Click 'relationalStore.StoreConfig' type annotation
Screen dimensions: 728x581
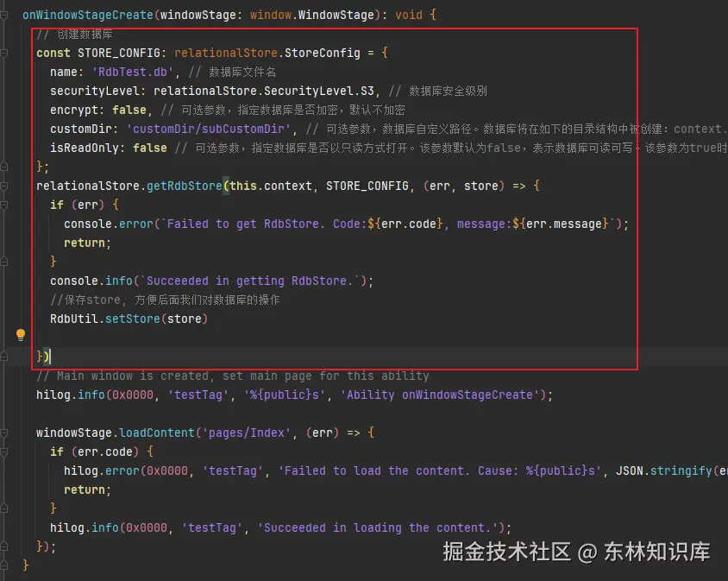click(267, 53)
